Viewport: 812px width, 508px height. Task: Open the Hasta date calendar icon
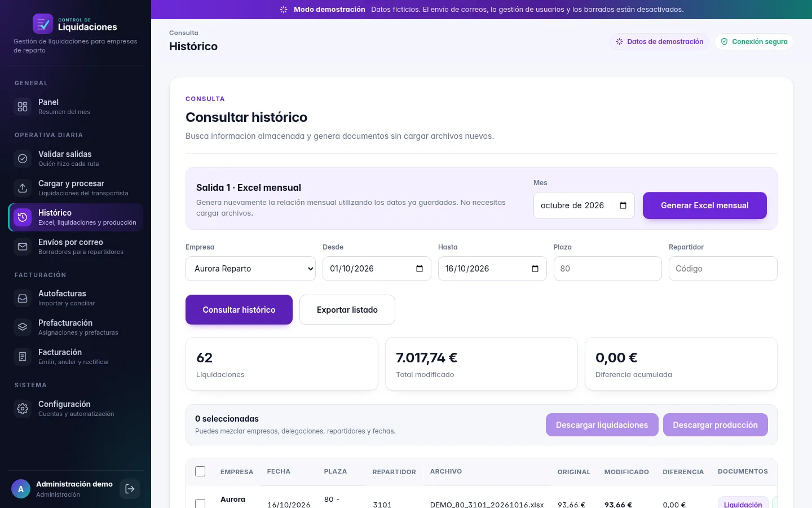point(535,269)
